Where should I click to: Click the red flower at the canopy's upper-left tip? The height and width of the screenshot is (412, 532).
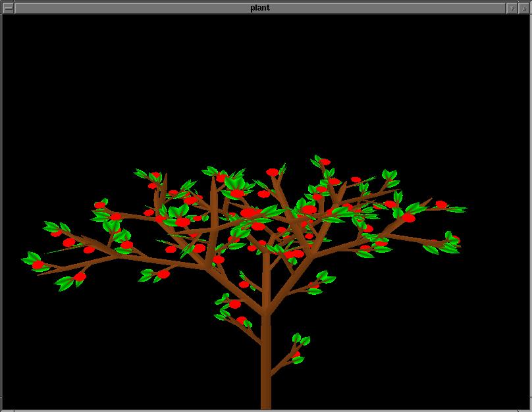155,176
